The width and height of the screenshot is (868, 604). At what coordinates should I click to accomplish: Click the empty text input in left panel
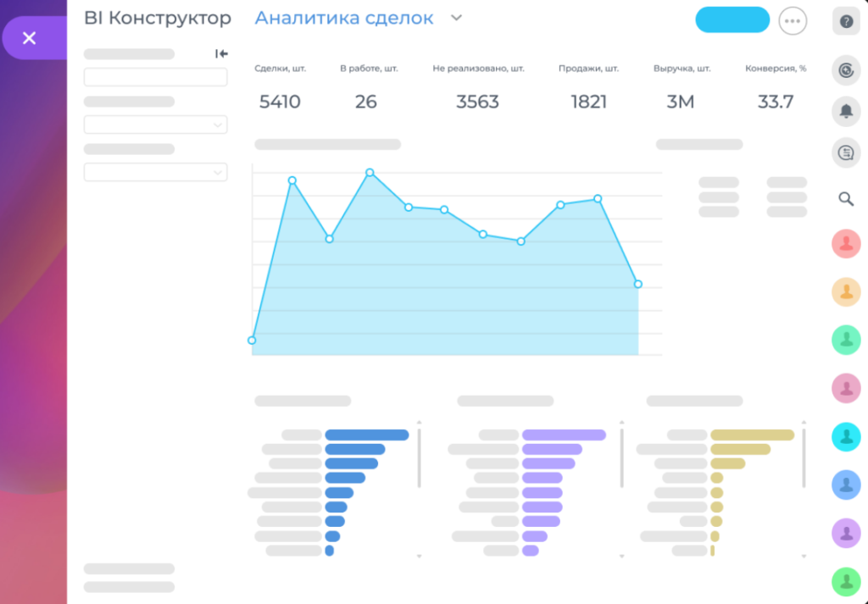[x=156, y=77]
